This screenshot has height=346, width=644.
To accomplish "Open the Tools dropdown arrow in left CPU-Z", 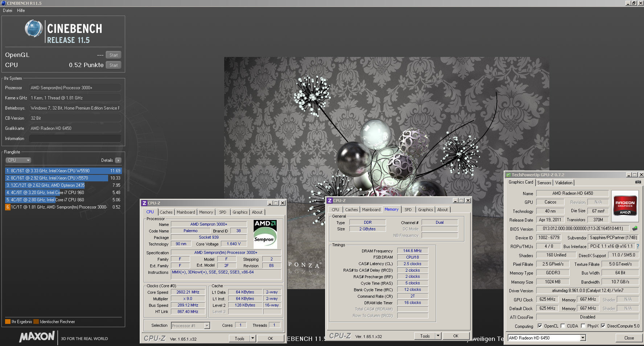I will click(253, 338).
